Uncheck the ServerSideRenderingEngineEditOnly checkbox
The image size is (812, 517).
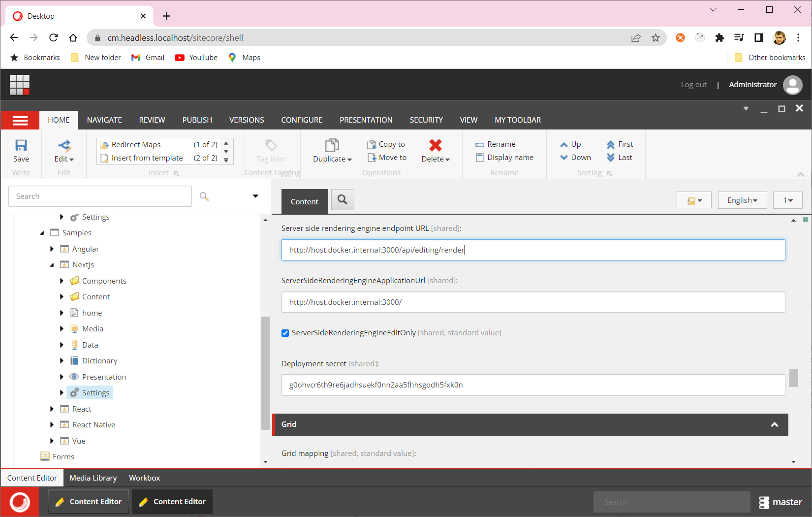[285, 333]
